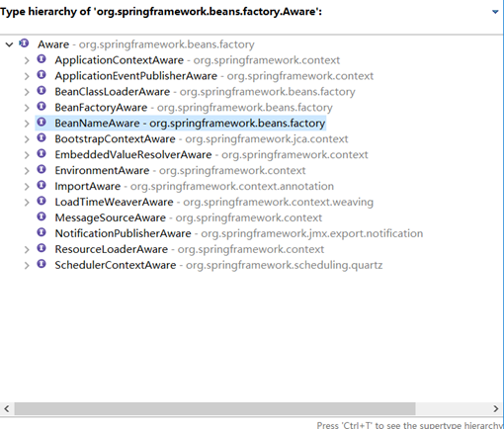Select EmbeddedValueResolverAware in the hierarchy
This screenshot has height=429, width=504.
click(211, 155)
